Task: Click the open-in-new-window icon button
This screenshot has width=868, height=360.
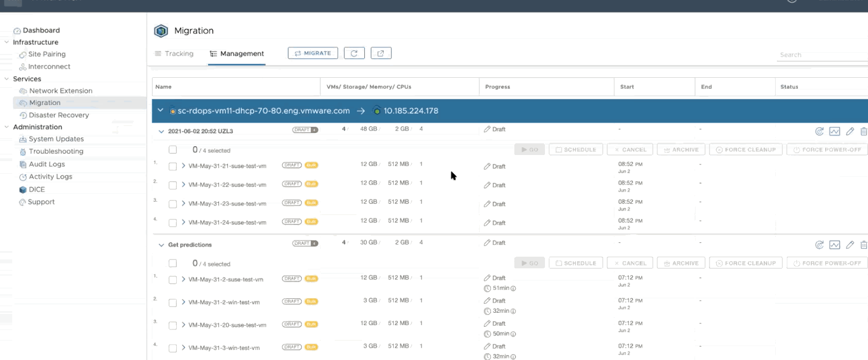Action: click(381, 53)
